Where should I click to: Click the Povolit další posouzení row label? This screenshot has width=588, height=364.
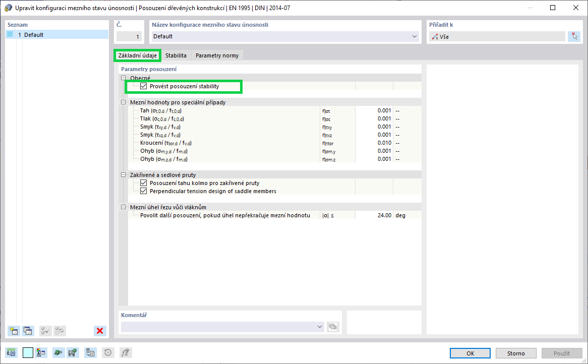[225, 216]
